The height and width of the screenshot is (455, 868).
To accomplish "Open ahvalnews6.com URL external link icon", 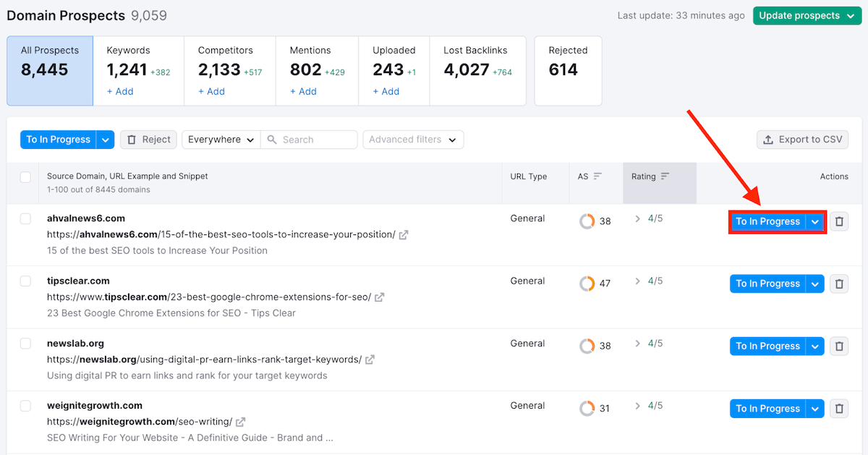I will tap(404, 234).
